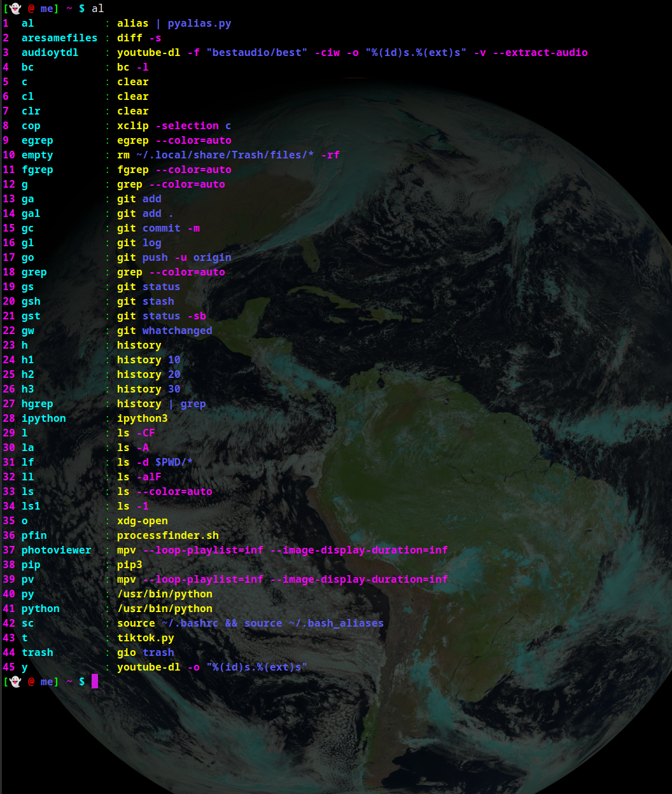Click the magenta block cursor at the prompt
Viewport: 672px width, 794px height.
tap(95, 681)
